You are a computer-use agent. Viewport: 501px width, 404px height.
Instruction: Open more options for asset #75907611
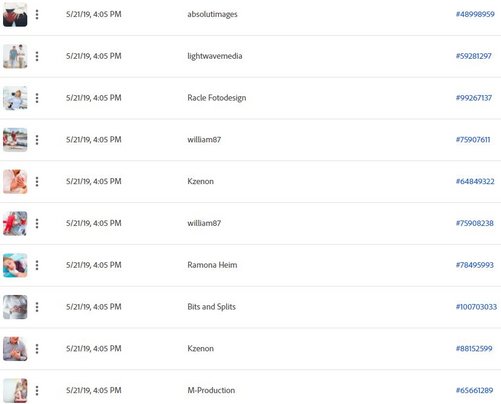point(37,140)
